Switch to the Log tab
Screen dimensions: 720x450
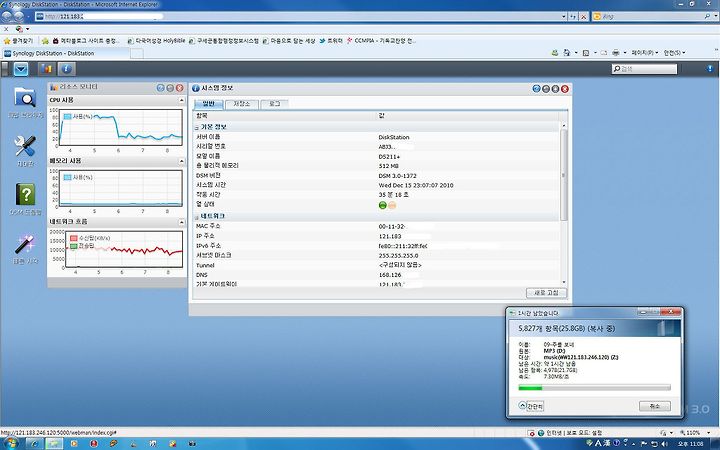coord(274,104)
